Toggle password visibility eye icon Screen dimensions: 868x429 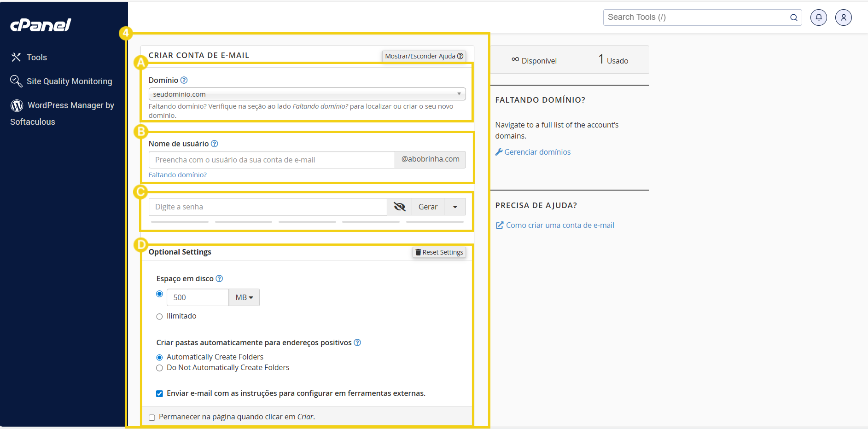[x=400, y=207]
